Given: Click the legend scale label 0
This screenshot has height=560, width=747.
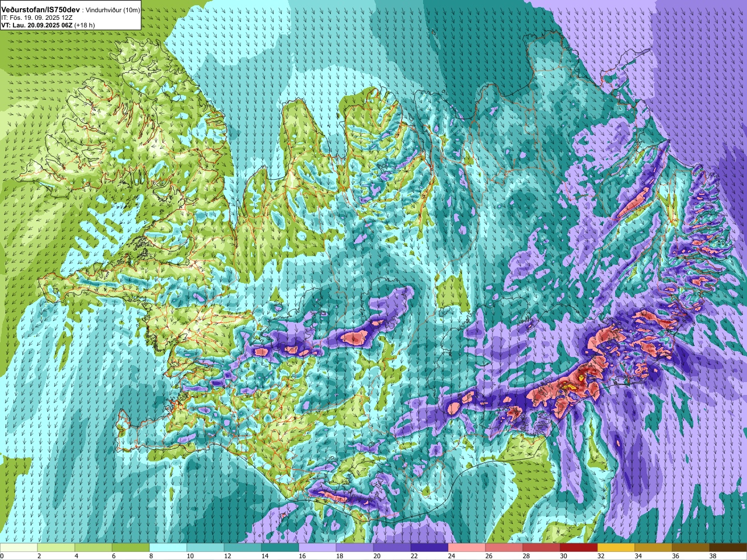Looking at the screenshot, I should (2, 556).
